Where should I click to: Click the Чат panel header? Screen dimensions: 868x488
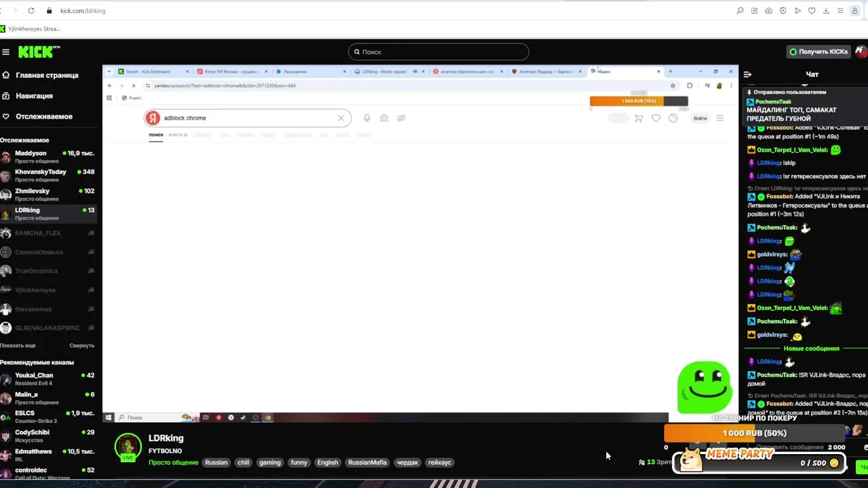pyautogui.click(x=812, y=75)
